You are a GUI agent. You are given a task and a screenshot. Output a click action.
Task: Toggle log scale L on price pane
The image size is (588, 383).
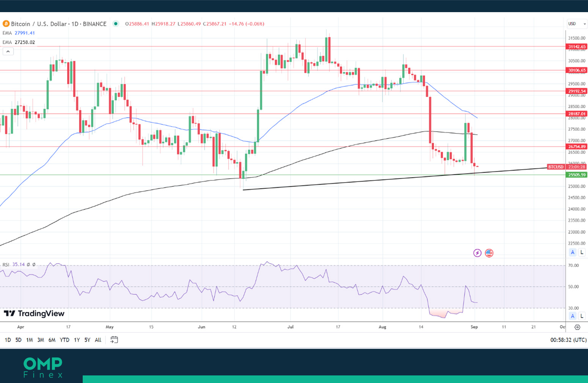pyautogui.click(x=582, y=252)
